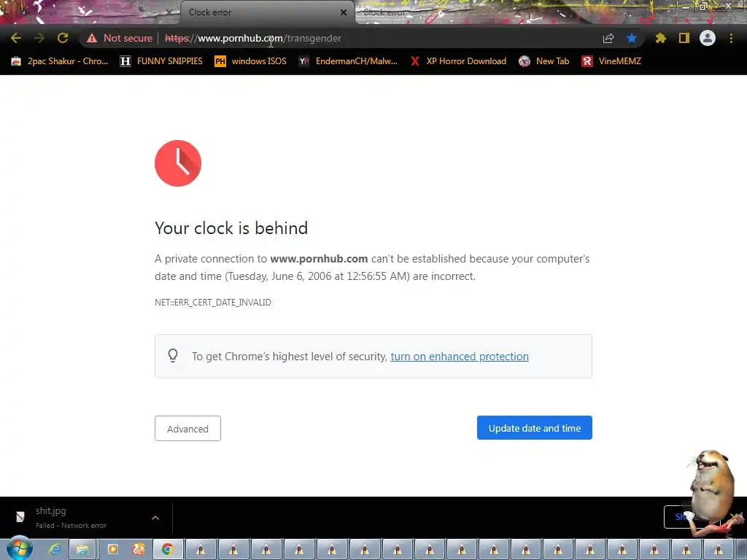Image resolution: width=747 pixels, height=560 pixels.
Task: Click the Failed - Network error status text
Action: 71,525
